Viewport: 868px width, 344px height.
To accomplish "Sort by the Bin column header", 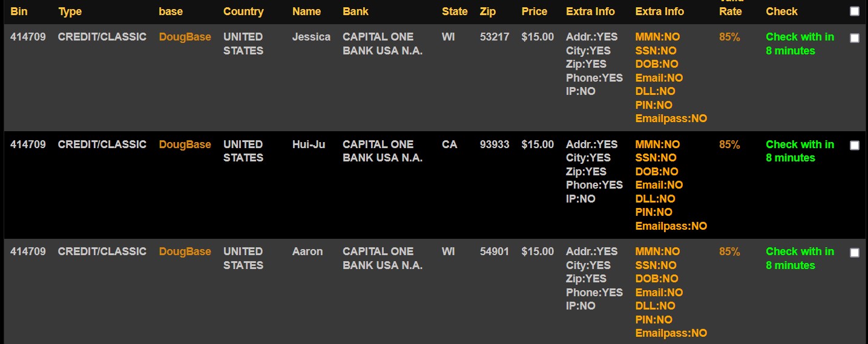I will coord(19,11).
